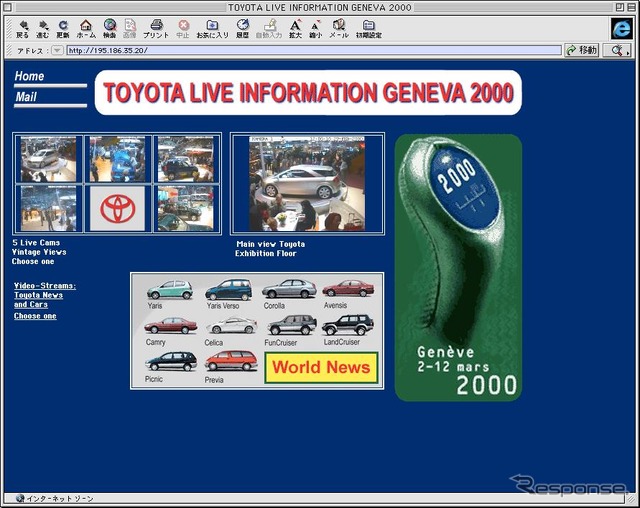Open the yellow World News button
Image resolution: width=640 pixels, height=508 pixels.
pos(321,368)
